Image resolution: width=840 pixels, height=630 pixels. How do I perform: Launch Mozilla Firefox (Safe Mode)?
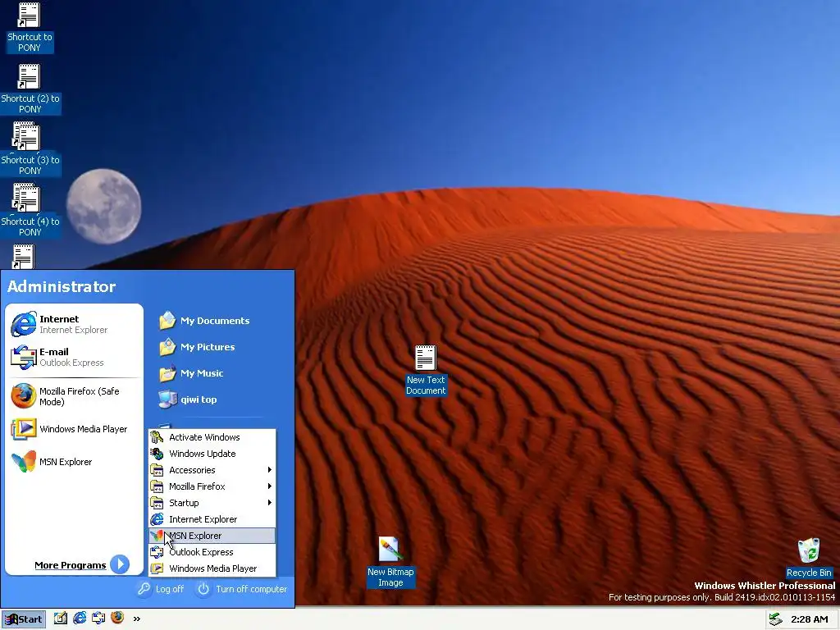(x=75, y=396)
